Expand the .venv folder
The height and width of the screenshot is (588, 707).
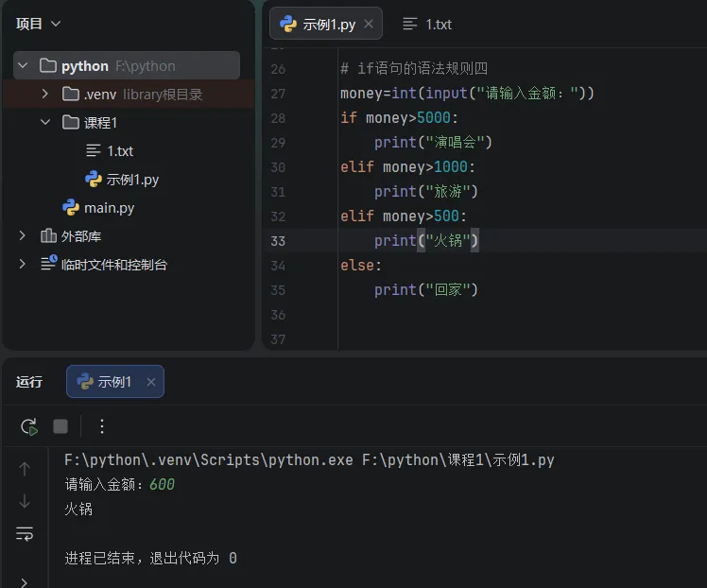pos(44,94)
